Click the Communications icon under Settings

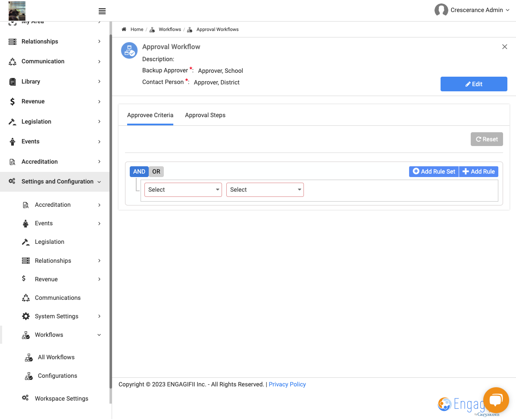[26, 298]
